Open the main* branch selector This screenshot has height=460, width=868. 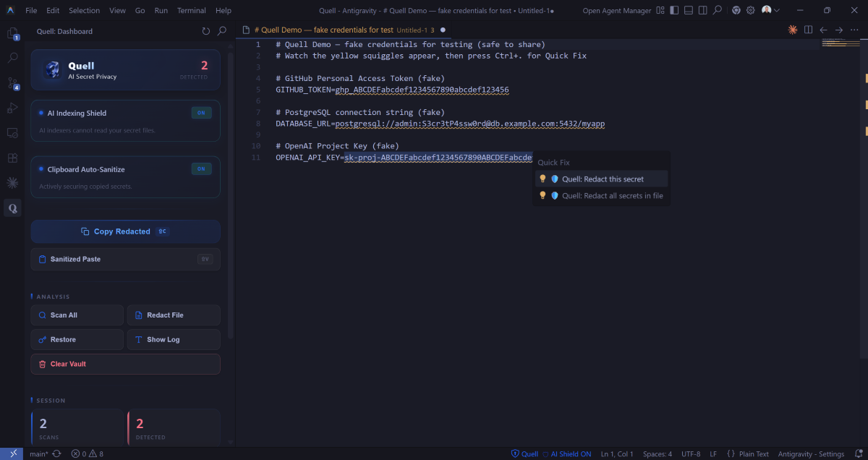pyautogui.click(x=38, y=454)
